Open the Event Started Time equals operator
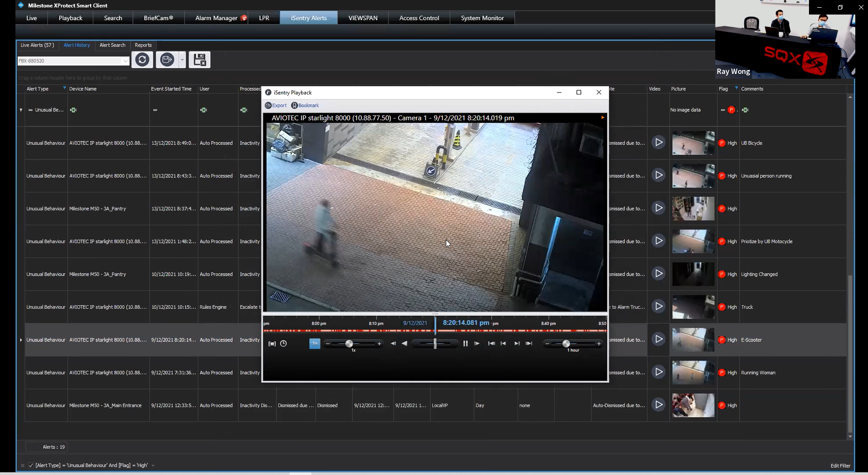Image resolution: width=868 pixels, height=475 pixels. pos(155,110)
